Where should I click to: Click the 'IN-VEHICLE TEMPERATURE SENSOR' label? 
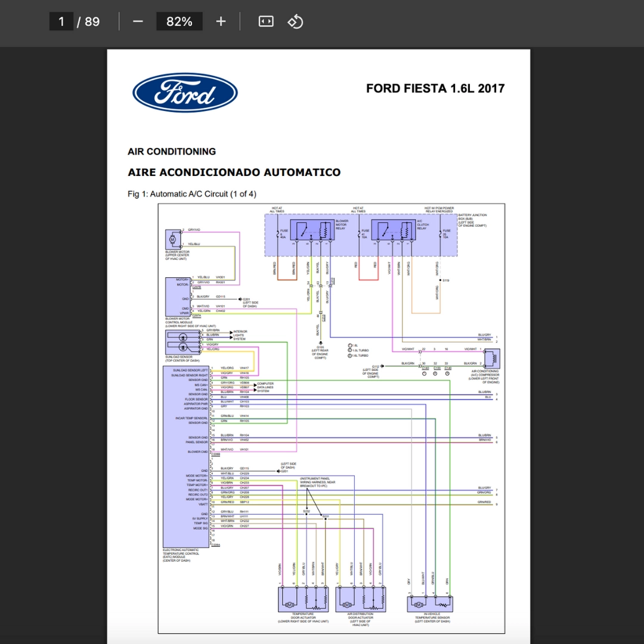[432, 617]
